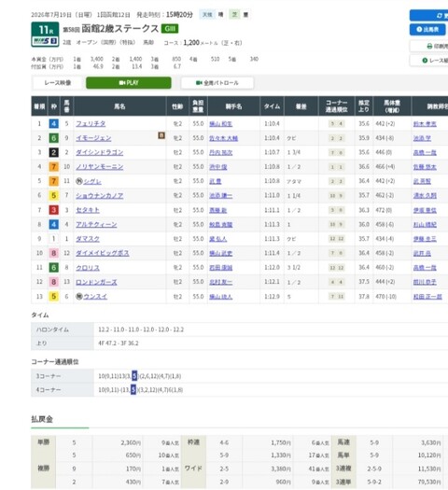Open horse ウンスイ link

click(95, 297)
